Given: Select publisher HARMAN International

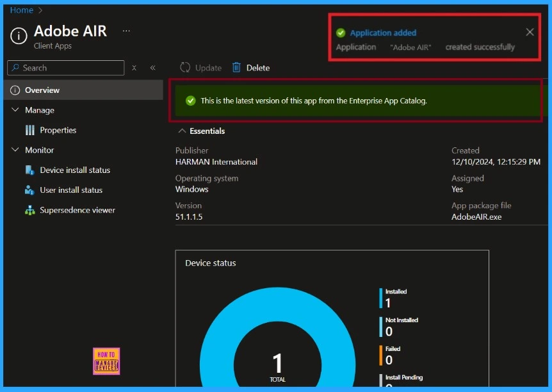Looking at the screenshot, I should [216, 162].
